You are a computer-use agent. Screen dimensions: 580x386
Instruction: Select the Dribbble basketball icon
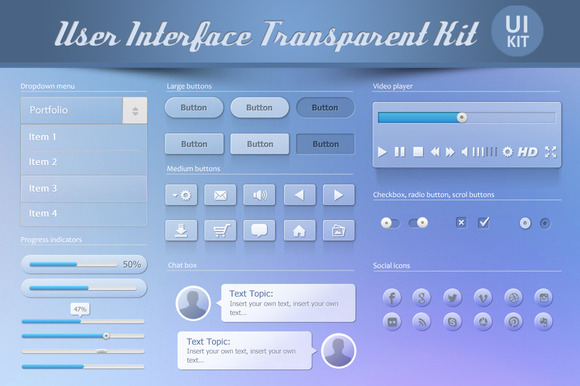pos(513,297)
